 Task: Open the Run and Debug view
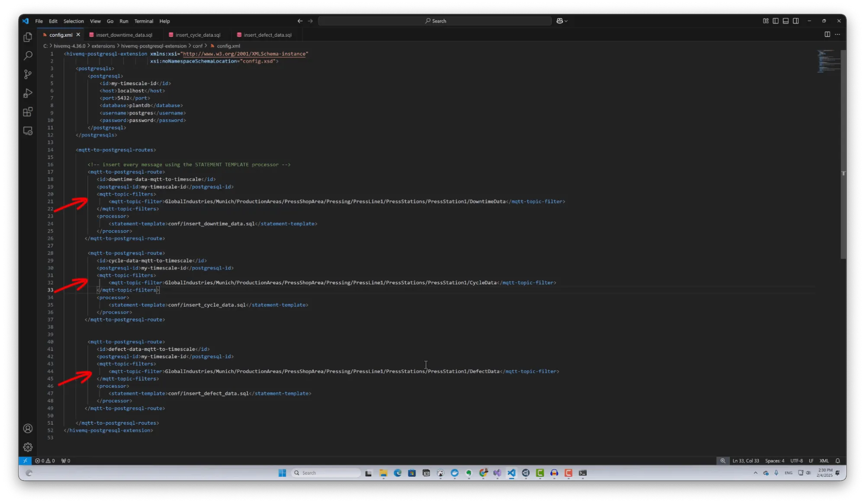[x=28, y=93]
